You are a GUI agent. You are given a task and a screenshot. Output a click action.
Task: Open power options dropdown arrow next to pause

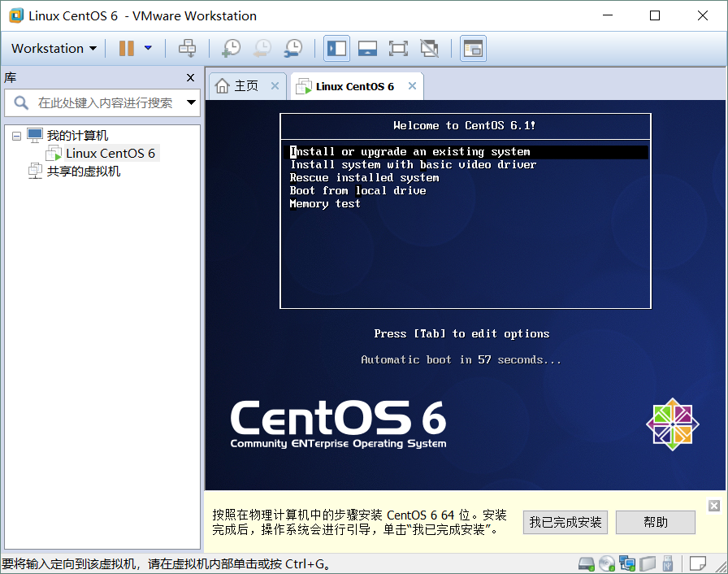[148, 48]
